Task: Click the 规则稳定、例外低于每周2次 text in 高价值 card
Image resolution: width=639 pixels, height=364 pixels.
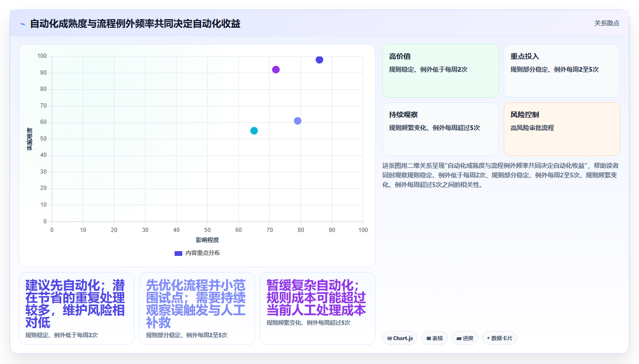Action: pyautogui.click(x=428, y=69)
